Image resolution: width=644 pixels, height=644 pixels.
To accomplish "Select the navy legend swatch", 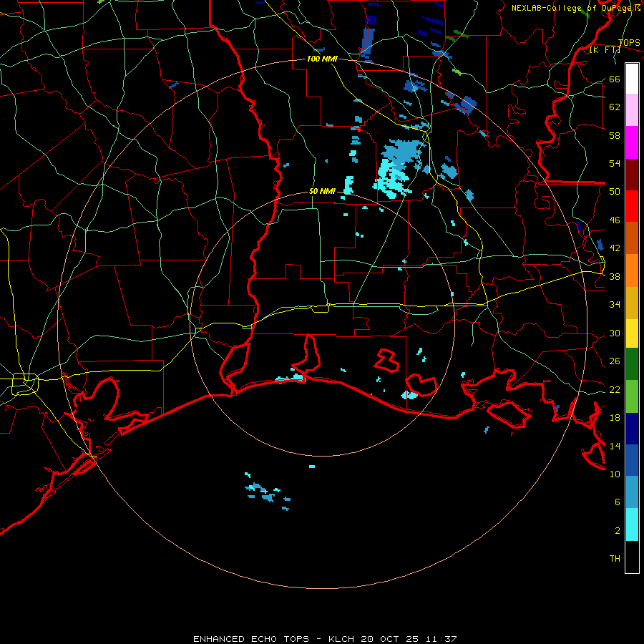I will point(632,429).
